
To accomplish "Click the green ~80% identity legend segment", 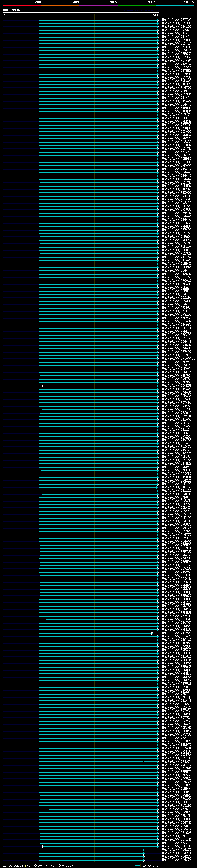I will [136, 6].
